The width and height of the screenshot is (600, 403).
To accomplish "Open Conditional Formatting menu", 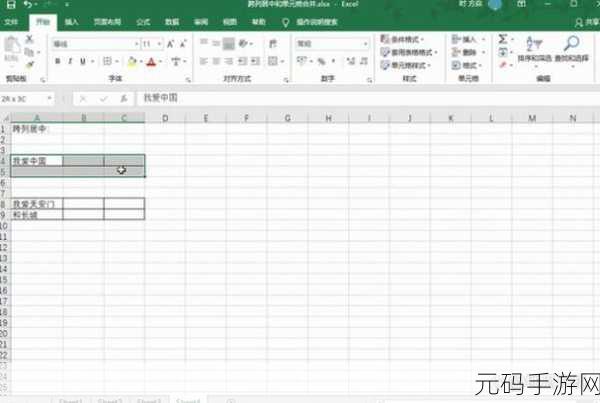I will [402, 39].
